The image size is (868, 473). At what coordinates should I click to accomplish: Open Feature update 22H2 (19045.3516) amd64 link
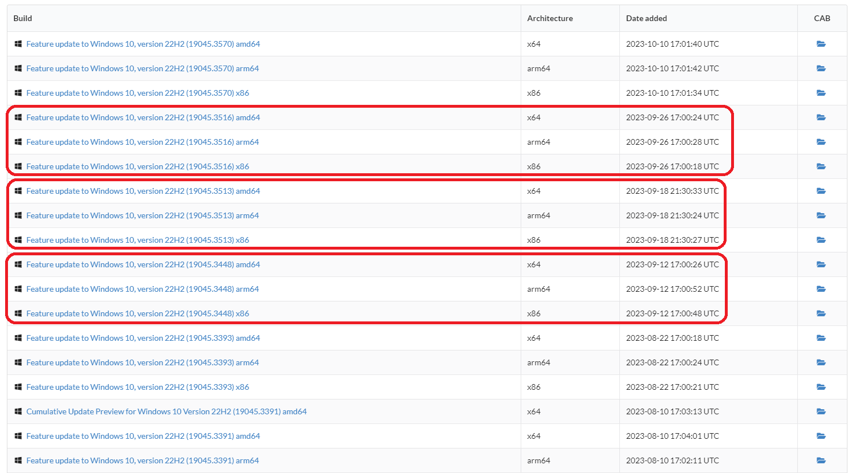pos(143,117)
